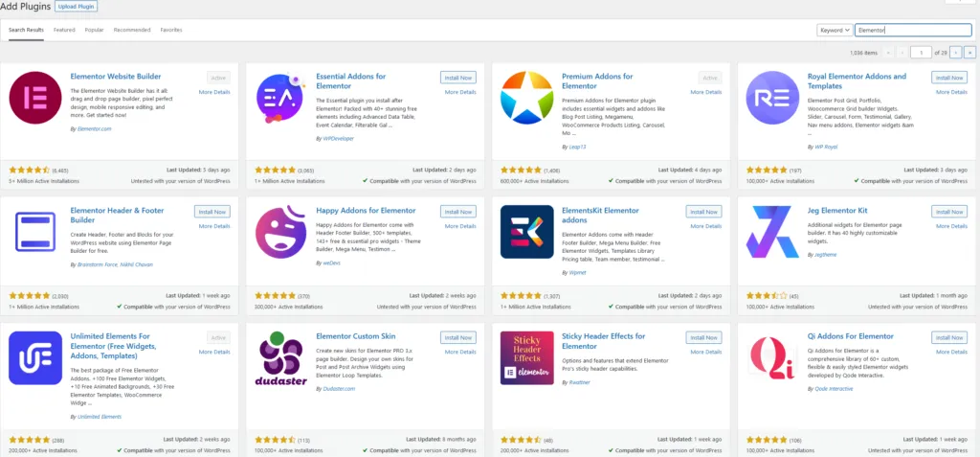
Task: Open More Details for Royal Elementor Addons
Action: click(x=952, y=92)
